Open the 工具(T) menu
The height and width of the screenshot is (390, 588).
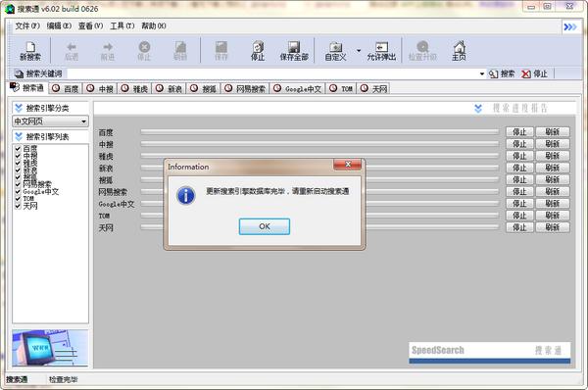click(x=122, y=25)
